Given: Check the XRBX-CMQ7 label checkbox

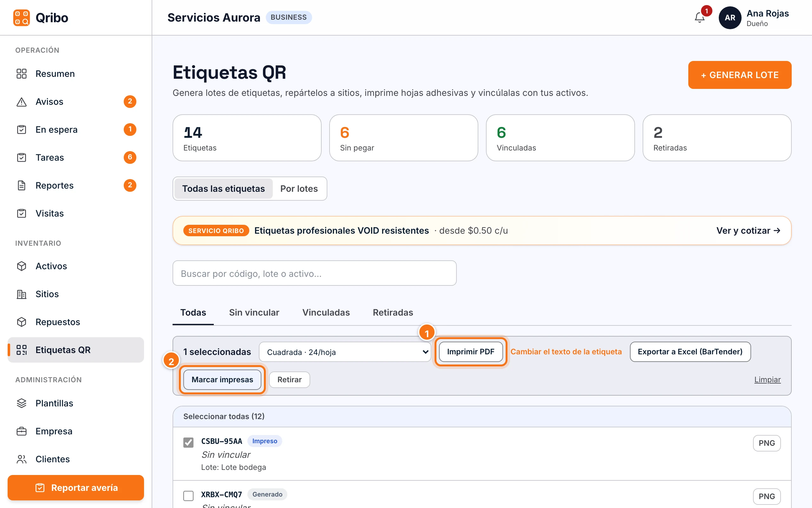Looking at the screenshot, I should [188, 496].
